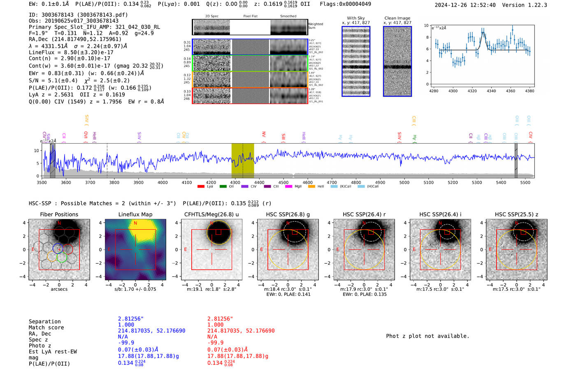The image size is (576, 392).
Task: Select the HSC SSP(26.4) i cutout
Action: pyautogui.click(x=440, y=250)
